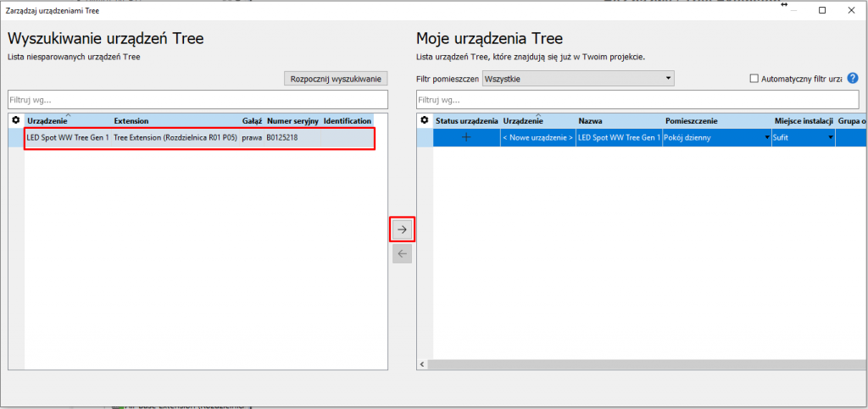Viewport: 868px width, 409px height.
Task: Open gear settings in unpaired devices table
Action: pyautogui.click(x=16, y=121)
